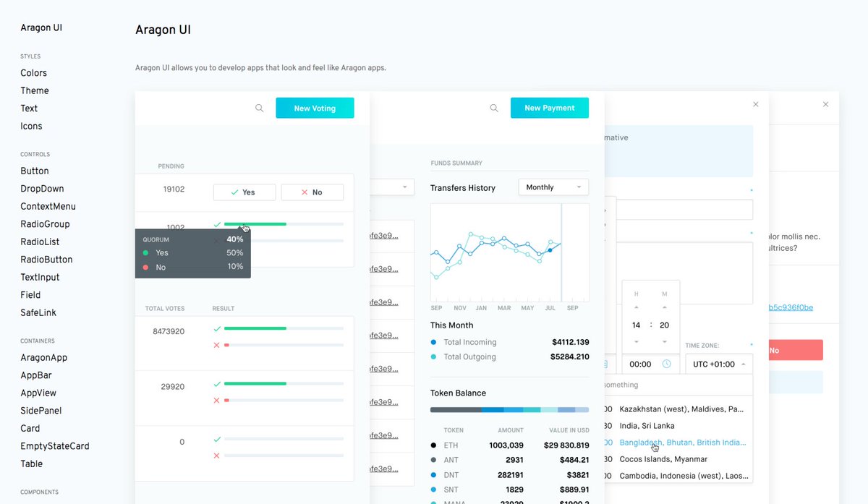Open the Theme page in sidebar

(x=35, y=90)
